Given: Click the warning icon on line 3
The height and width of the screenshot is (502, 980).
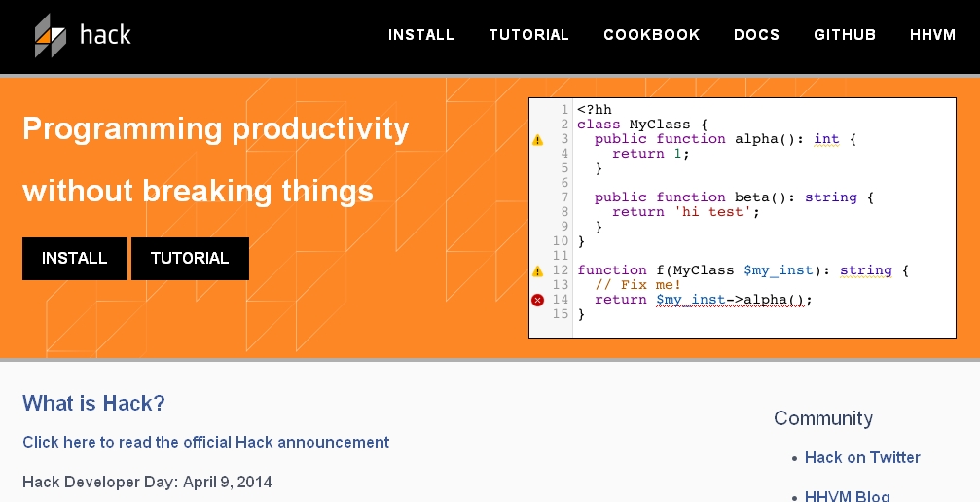Looking at the screenshot, I should tap(537, 140).
